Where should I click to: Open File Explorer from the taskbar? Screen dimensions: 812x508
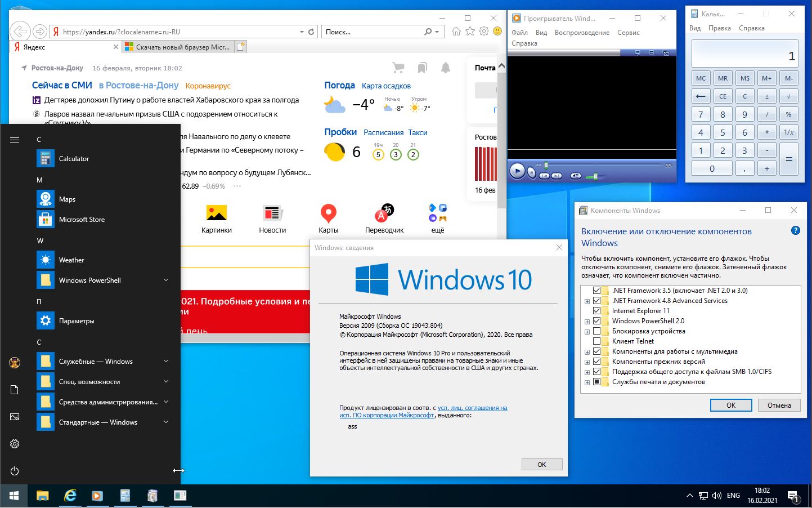[x=43, y=496]
